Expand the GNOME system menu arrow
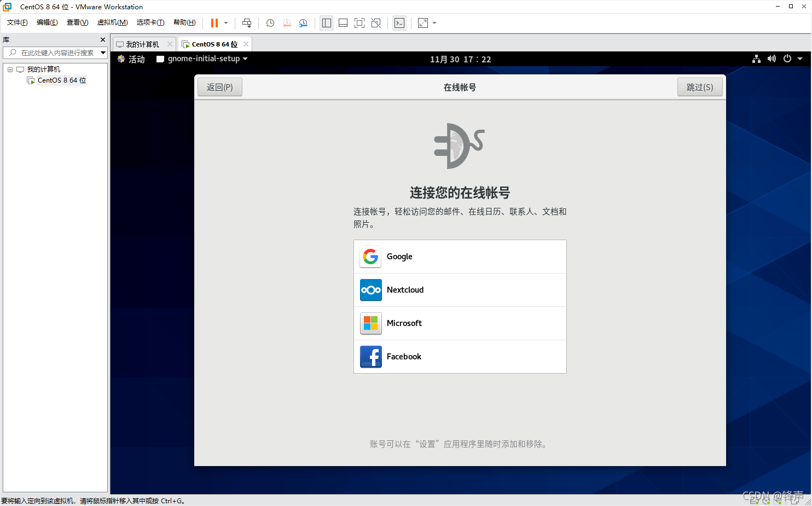812x506 pixels. point(800,59)
